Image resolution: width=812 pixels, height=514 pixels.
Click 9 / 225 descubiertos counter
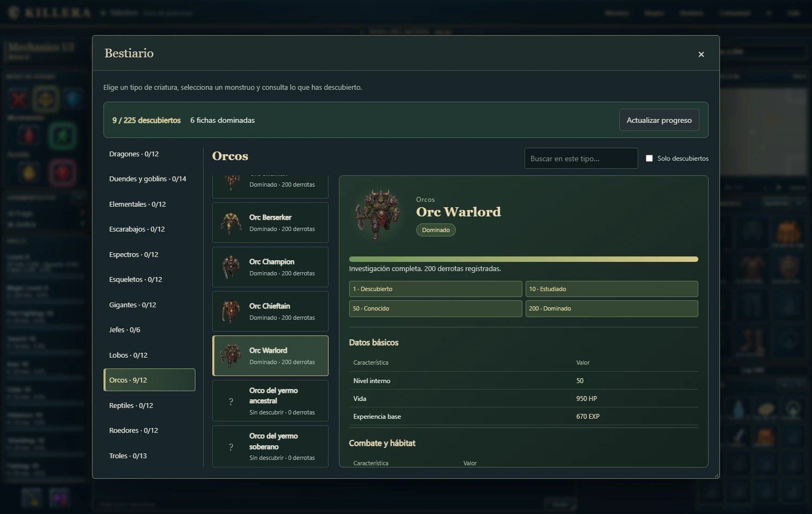pyautogui.click(x=146, y=120)
